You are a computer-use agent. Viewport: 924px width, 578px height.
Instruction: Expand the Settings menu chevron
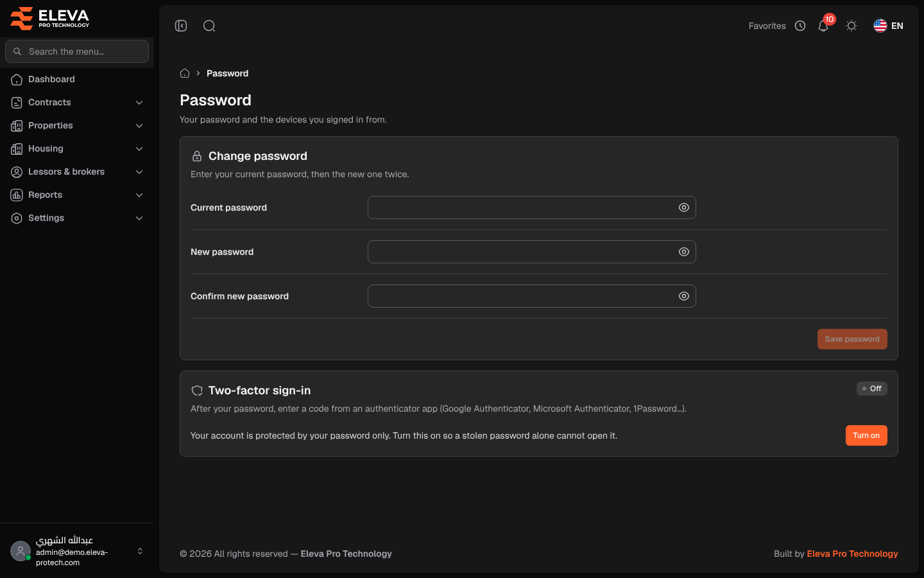139,218
